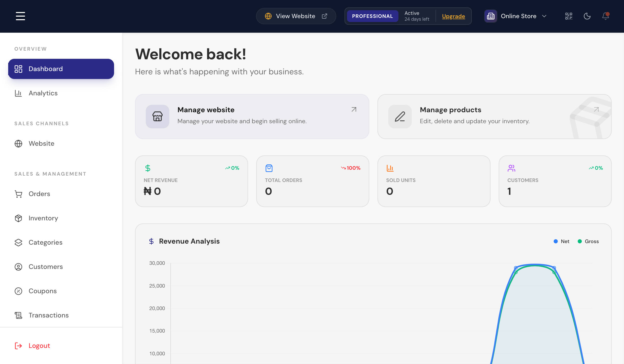Click the Revenue Analysis heading

coord(189,241)
